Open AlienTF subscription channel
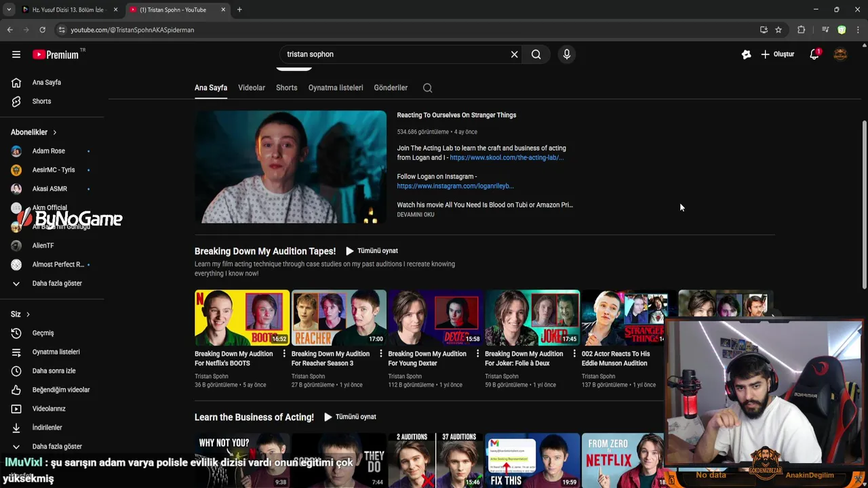 click(x=43, y=245)
